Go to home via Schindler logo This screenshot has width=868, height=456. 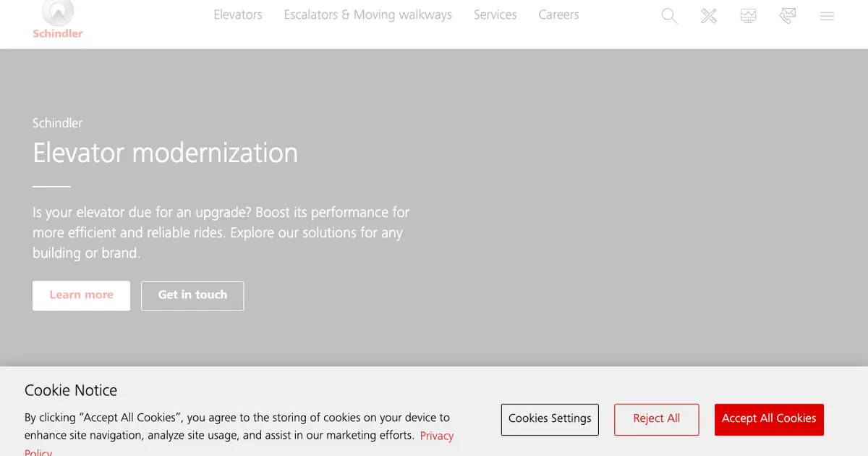click(x=58, y=20)
